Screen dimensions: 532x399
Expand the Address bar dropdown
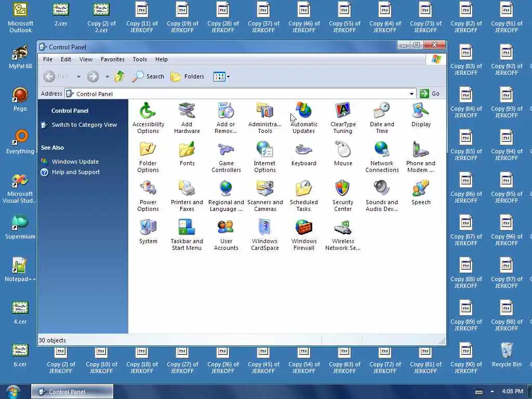pyautogui.click(x=411, y=94)
